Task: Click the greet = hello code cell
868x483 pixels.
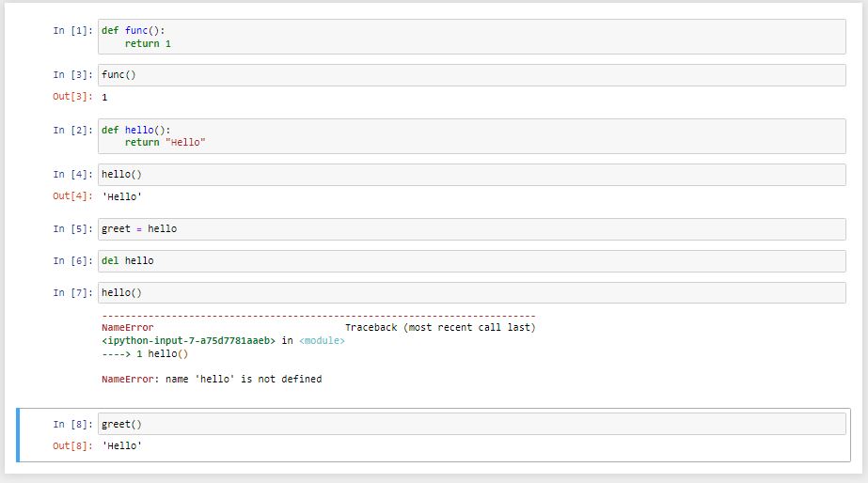Action: point(470,228)
